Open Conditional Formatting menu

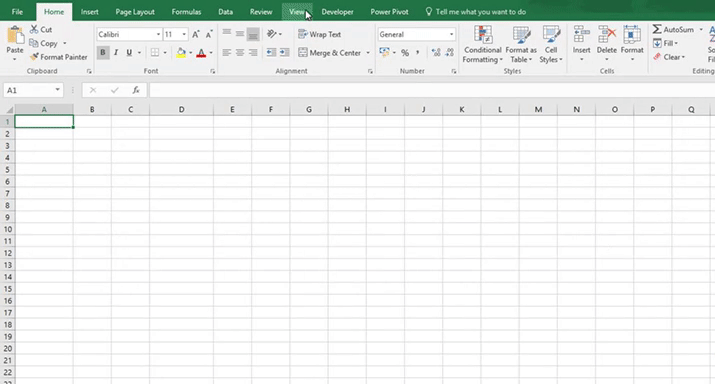coord(482,44)
